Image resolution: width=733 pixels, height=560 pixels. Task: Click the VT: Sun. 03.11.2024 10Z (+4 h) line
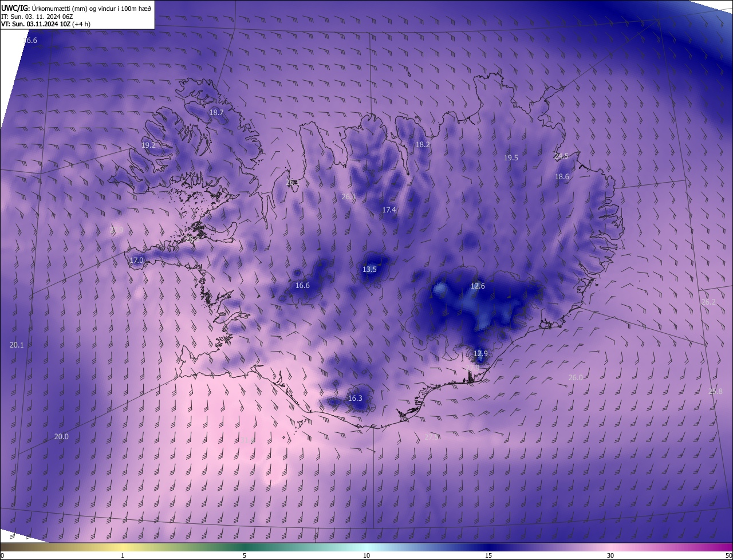click(46, 24)
